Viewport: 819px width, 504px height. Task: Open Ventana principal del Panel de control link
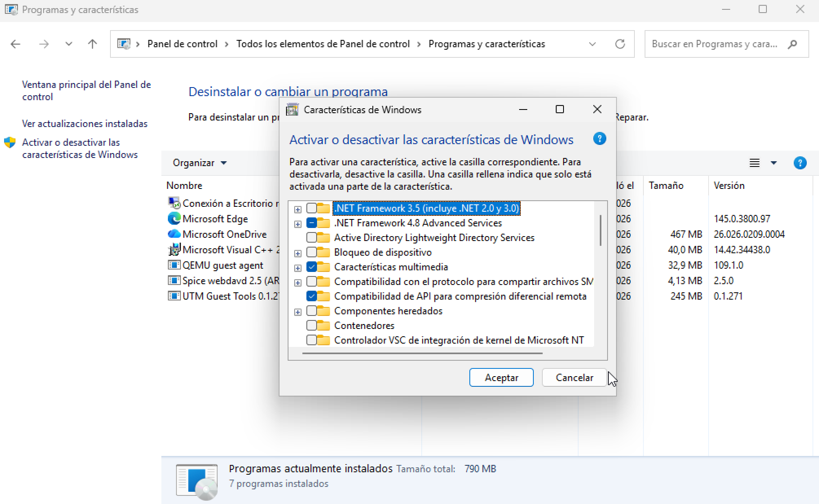tap(86, 91)
